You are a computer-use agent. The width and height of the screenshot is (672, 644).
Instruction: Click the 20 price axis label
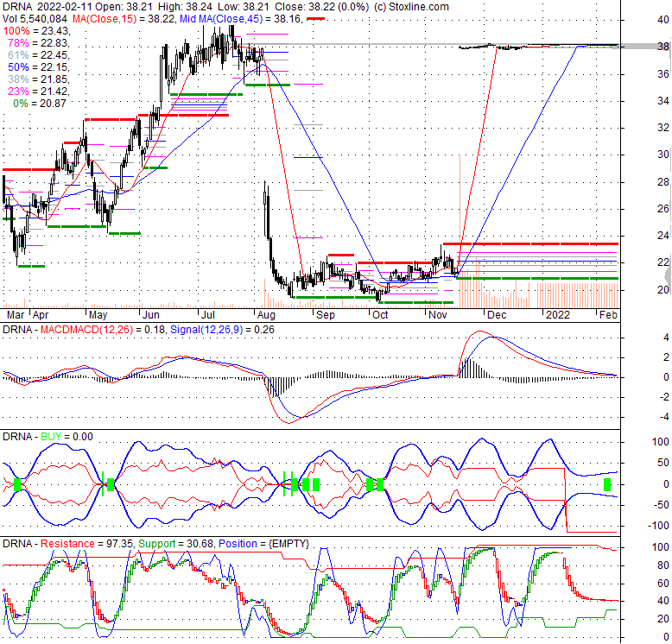pyautogui.click(x=663, y=290)
